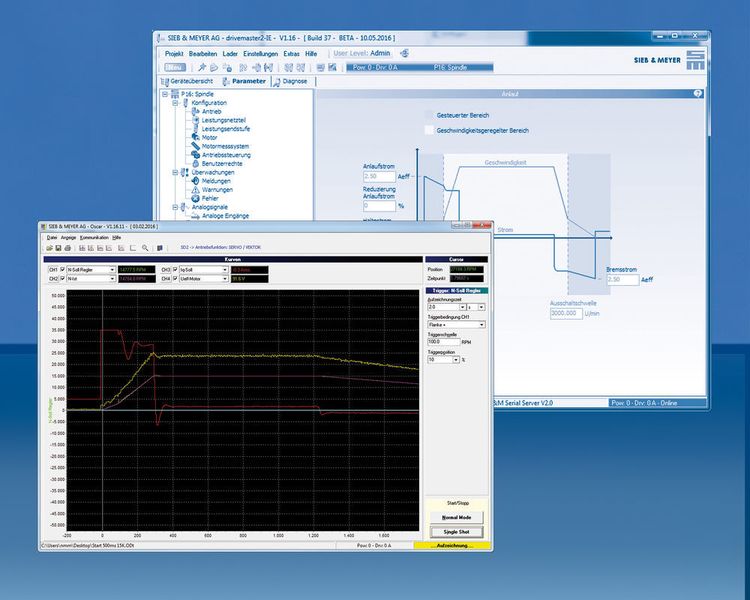Click the open file icon in Oscar toolbar
Screen dimensions: 750x600
click(x=49, y=248)
